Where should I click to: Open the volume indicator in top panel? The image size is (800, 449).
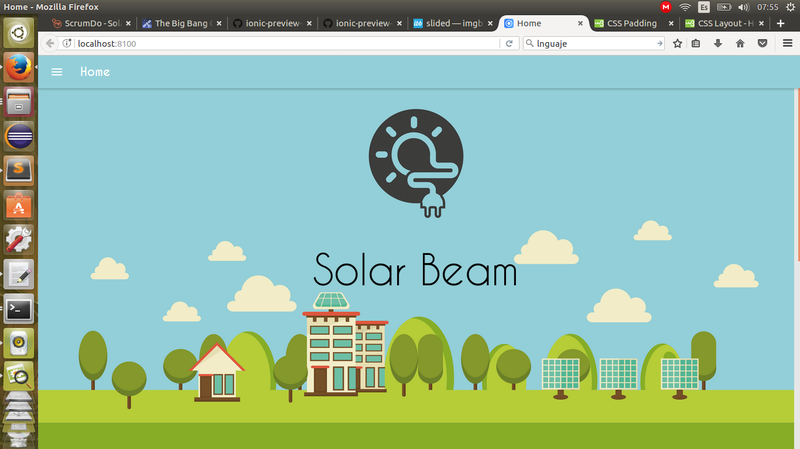pos(741,7)
